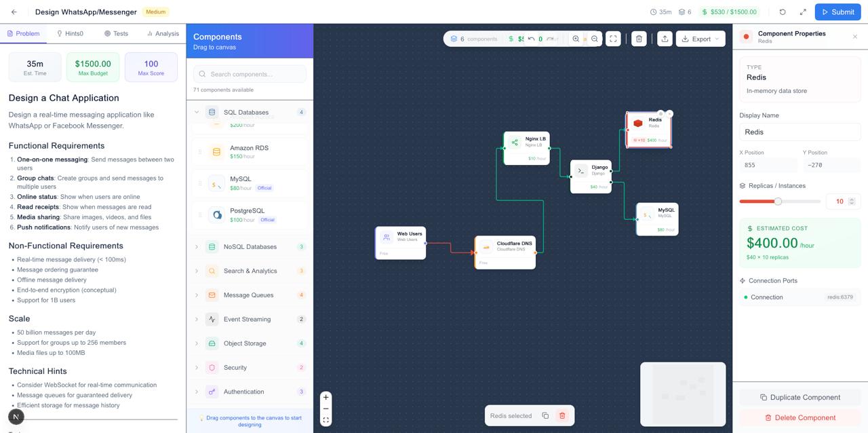The image size is (868, 433).
Task: Expand the Event Streaming category
Action: tap(250, 319)
